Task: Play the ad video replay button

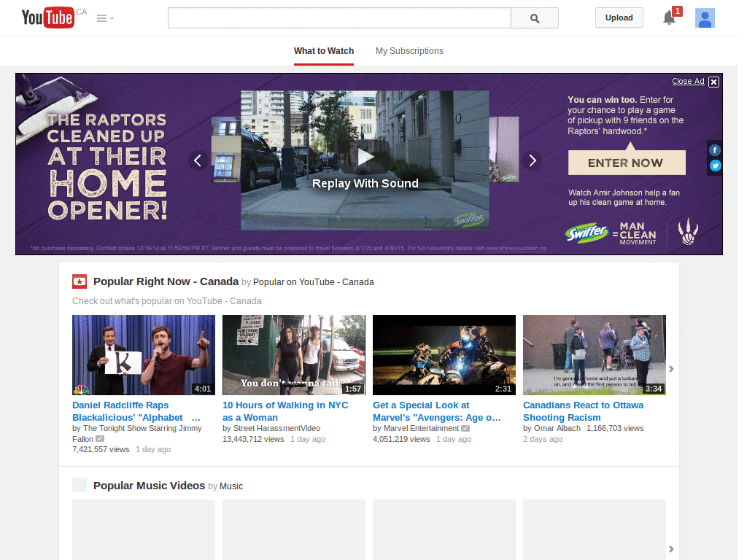Action: click(x=365, y=157)
